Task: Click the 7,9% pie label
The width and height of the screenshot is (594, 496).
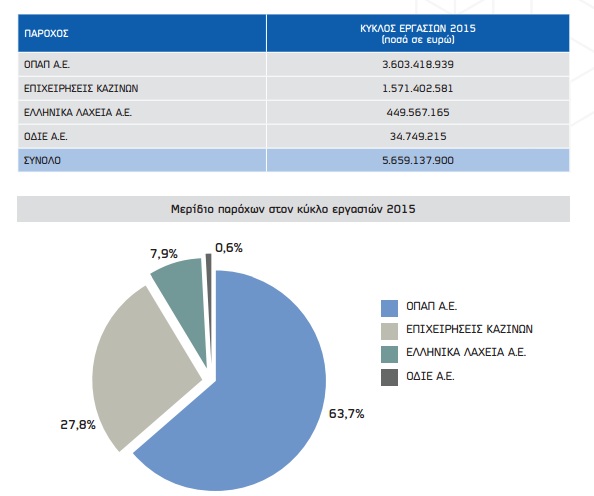Action: click(164, 253)
